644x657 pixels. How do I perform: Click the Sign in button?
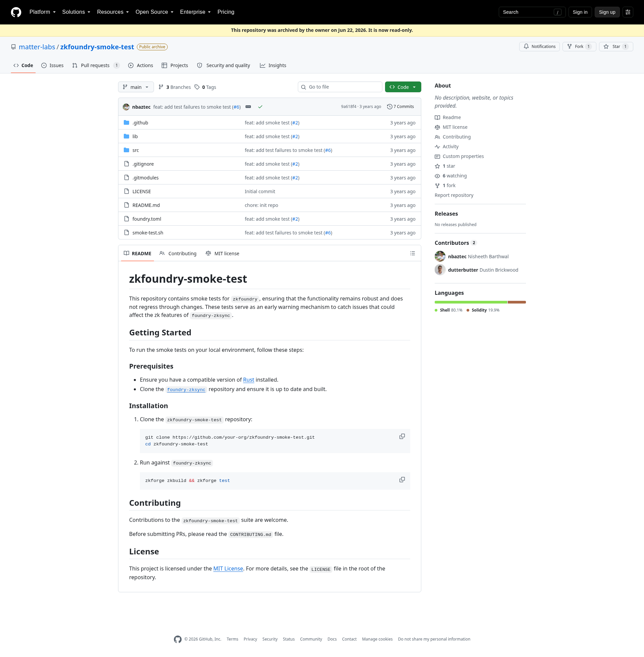click(x=580, y=12)
